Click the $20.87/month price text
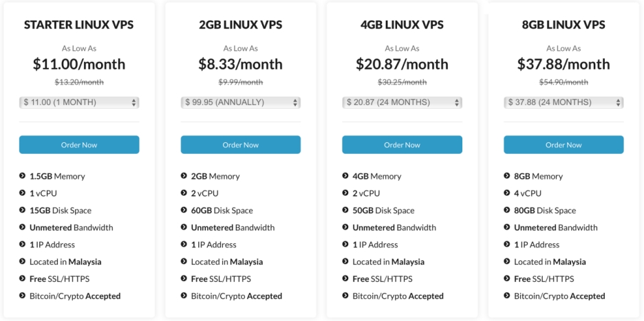The height and width of the screenshot is (321, 644). click(402, 64)
